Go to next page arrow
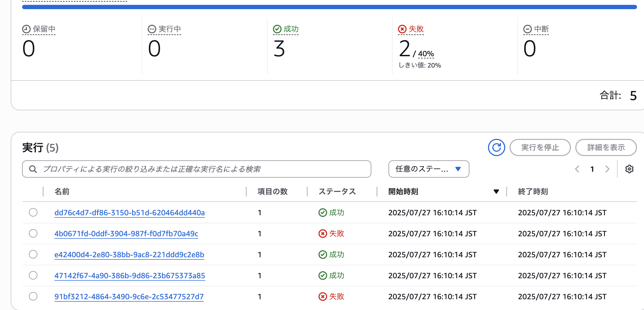This screenshot has width=644, height=310. point(607,169)
